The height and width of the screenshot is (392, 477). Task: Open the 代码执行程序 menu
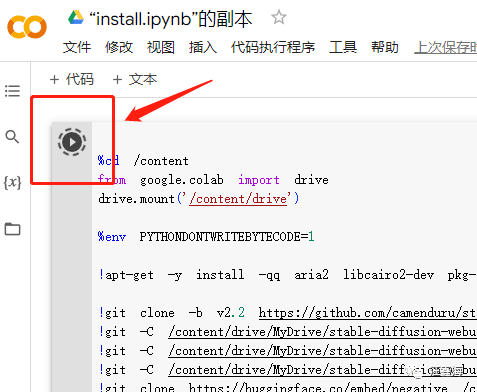273,47
